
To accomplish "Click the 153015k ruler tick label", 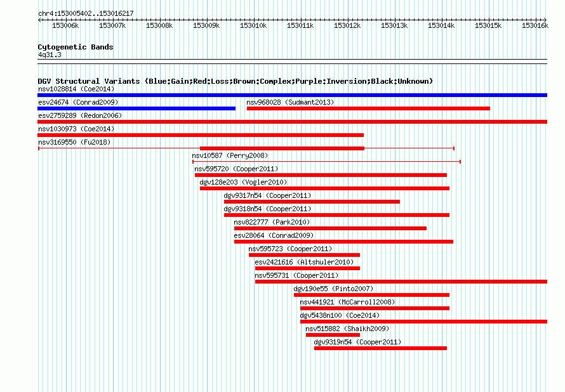I will tap(488, 25).
